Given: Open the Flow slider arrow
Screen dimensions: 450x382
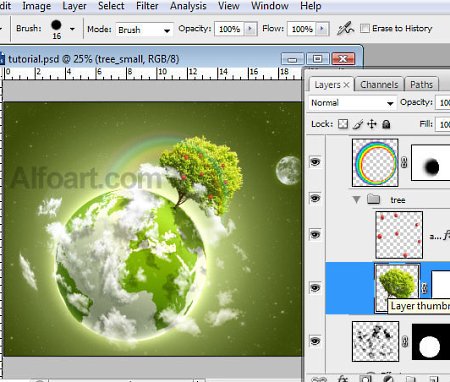Looking at the screenshot, I should 322,29.
